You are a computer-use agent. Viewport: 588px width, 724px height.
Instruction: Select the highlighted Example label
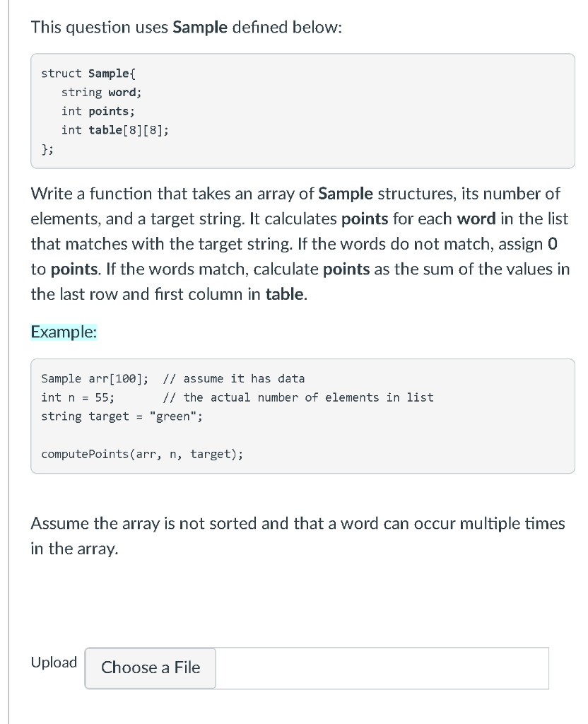63,332
